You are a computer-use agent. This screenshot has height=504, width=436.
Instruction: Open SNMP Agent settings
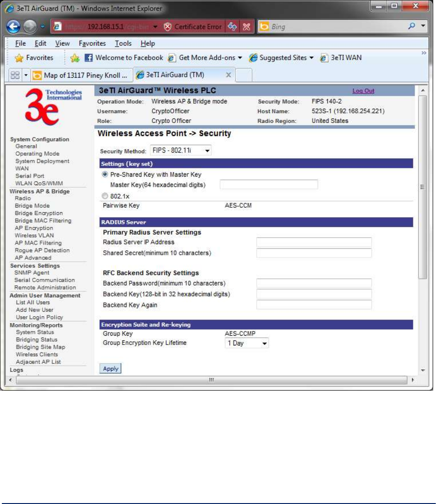point(31,272)
